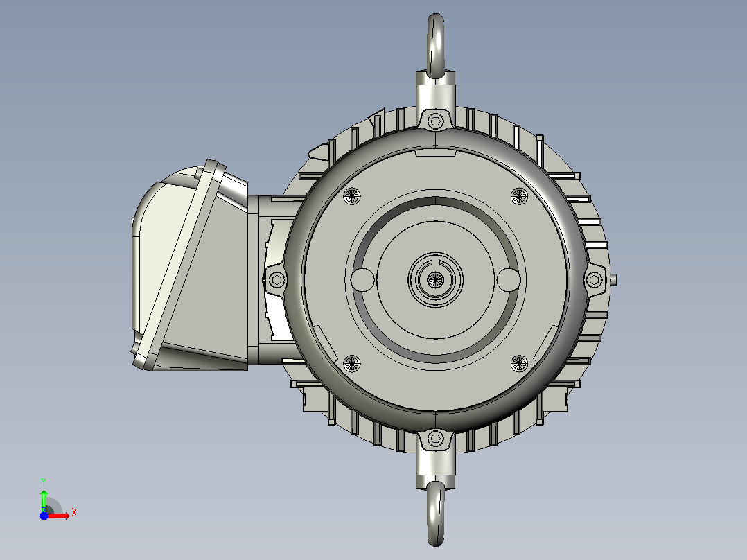
Task: Click the hex bolt on the right flange lug
Action: pos(594,279)
